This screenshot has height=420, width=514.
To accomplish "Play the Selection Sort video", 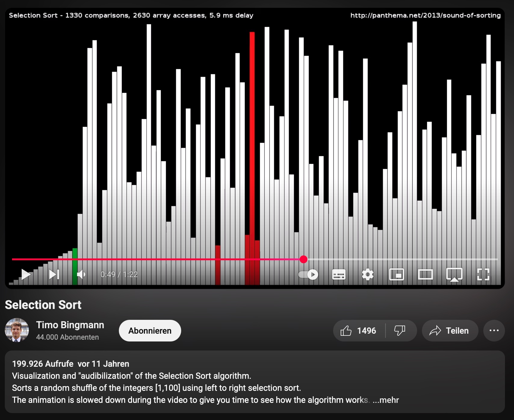I will (26, 274).
